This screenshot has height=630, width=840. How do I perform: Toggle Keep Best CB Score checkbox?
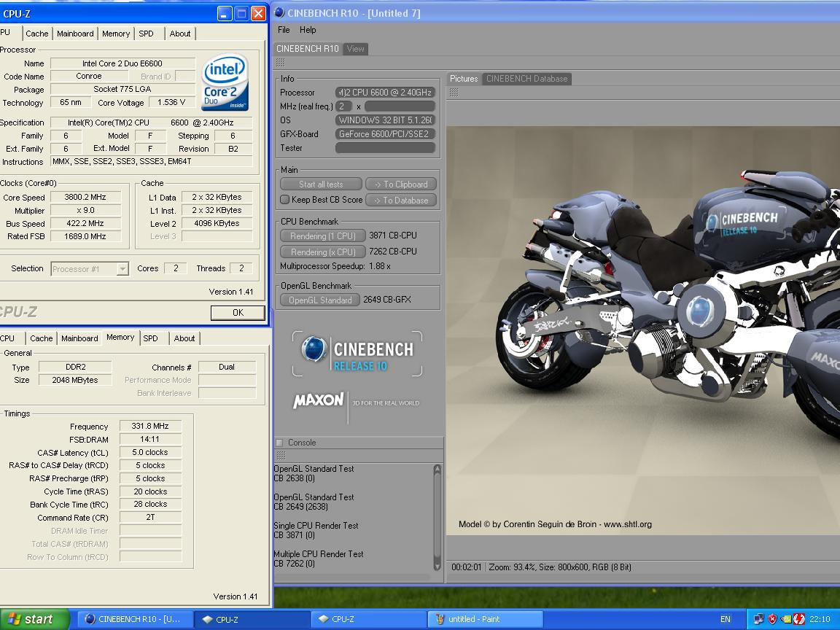pos(285,199)
